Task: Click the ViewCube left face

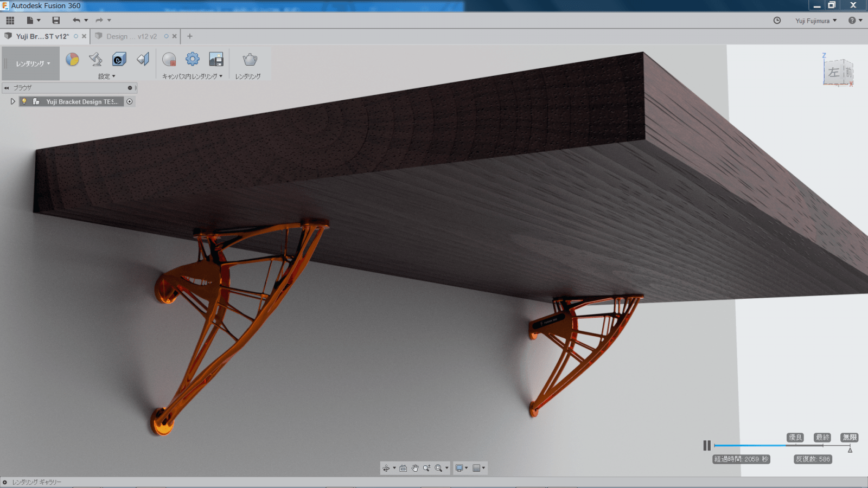Action: (833, 72)
